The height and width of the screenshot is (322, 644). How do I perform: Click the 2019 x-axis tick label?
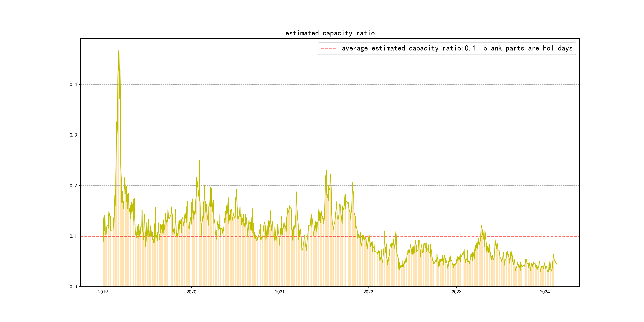[103, 292]
